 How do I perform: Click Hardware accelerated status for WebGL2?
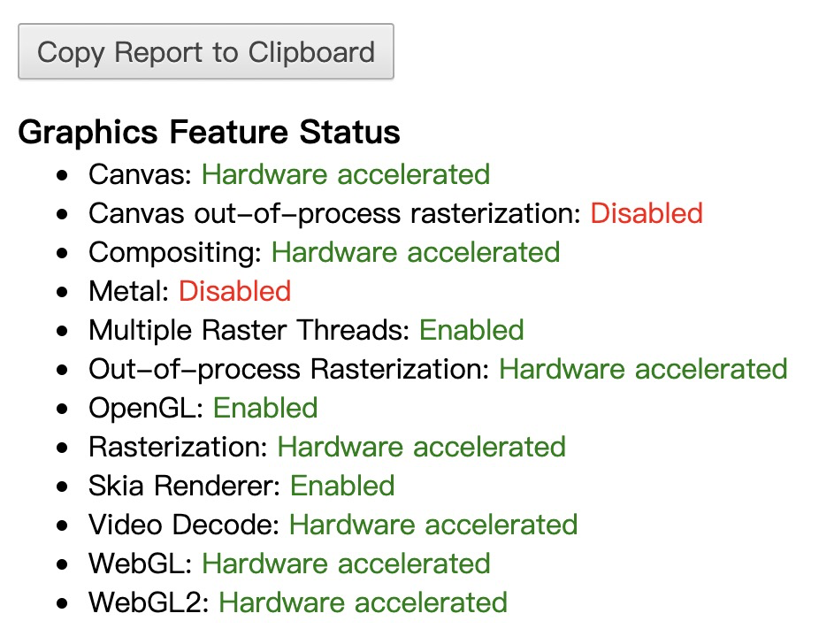(x=363, y=602)
